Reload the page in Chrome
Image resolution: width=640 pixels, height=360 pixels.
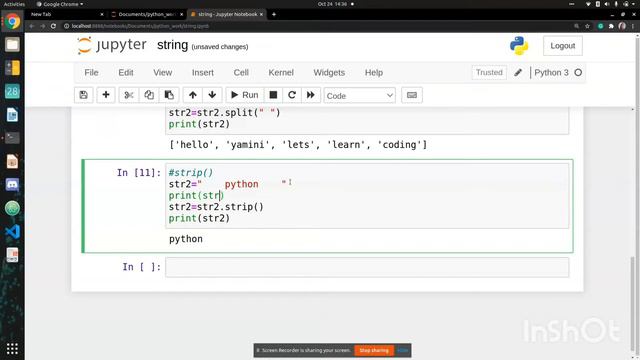[x=53, y=26]
